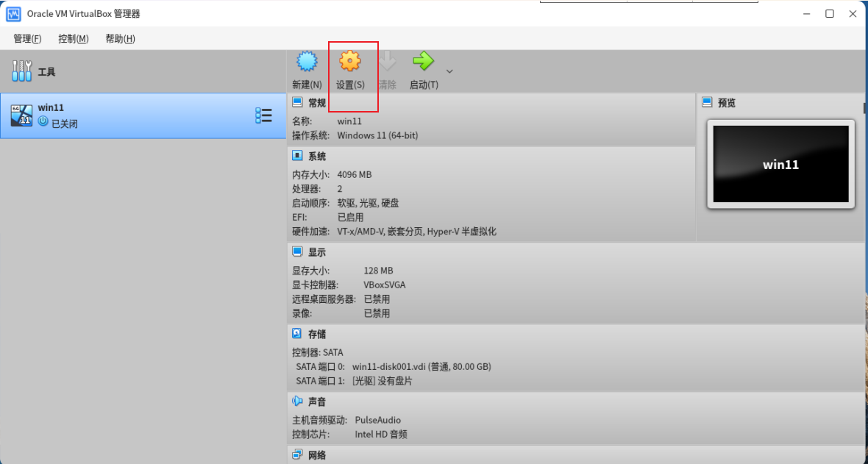
Task: Click the Audio (声音) speaker icon
Action: [x=297, y=401]
